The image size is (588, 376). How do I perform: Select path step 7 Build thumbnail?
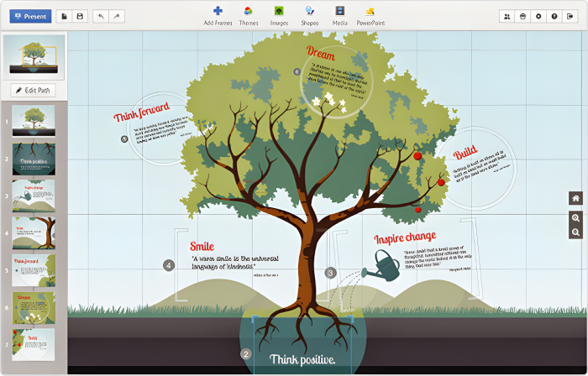pyautogui.click(x=34, y=345)
